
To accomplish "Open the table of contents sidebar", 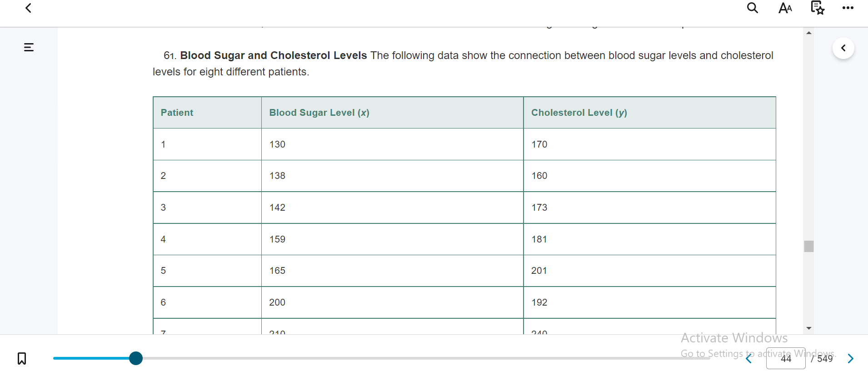I will pos(29,47).
